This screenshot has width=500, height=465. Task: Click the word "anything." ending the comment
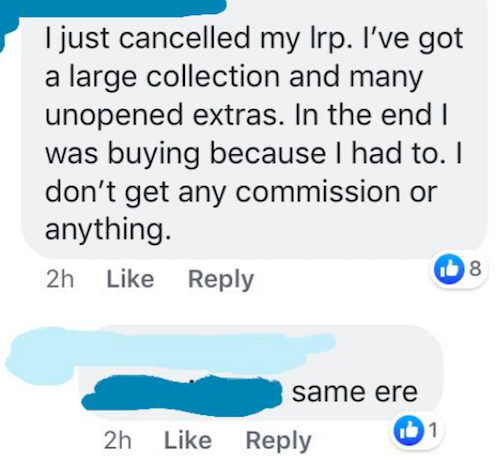point(108,231)
